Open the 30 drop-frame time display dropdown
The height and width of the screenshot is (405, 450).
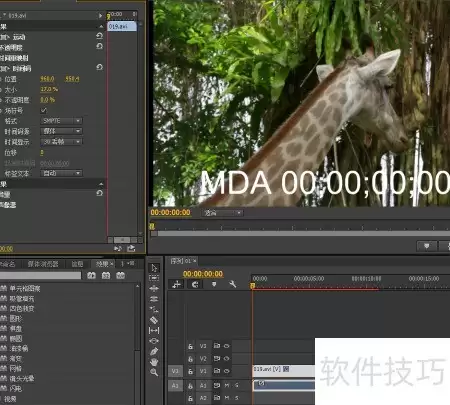pos(62,142)
